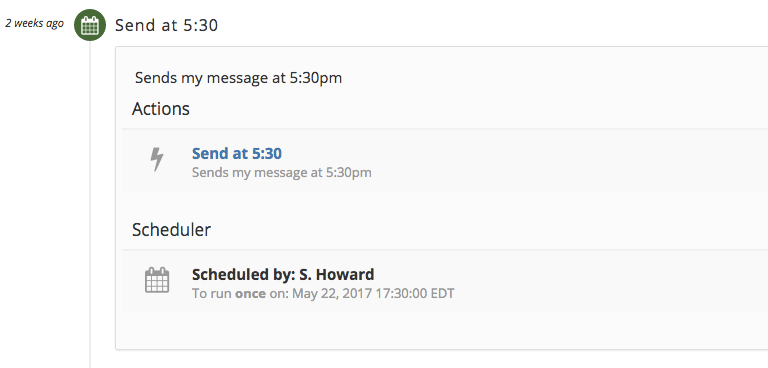
Task: Click the empty area of the action row
Action: click(x=568, y=160)
